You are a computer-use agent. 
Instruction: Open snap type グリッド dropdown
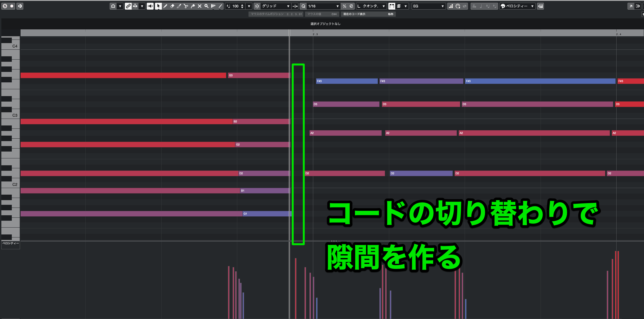coord(276,6)
